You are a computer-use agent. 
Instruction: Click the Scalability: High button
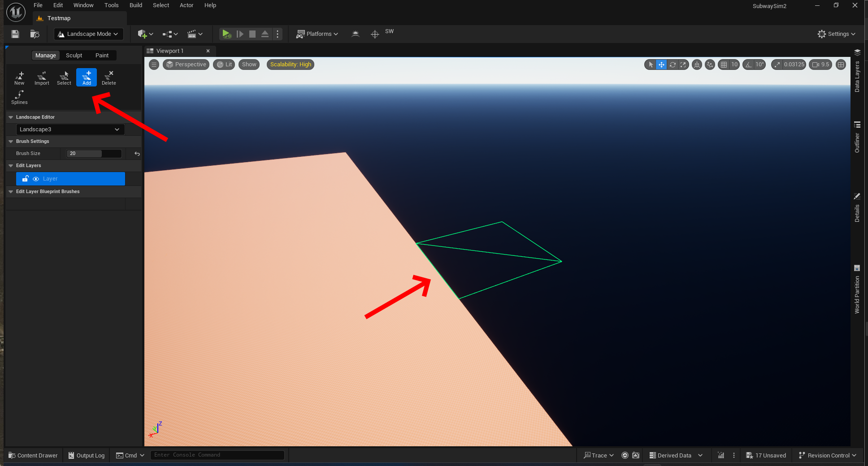pos(291,65)
